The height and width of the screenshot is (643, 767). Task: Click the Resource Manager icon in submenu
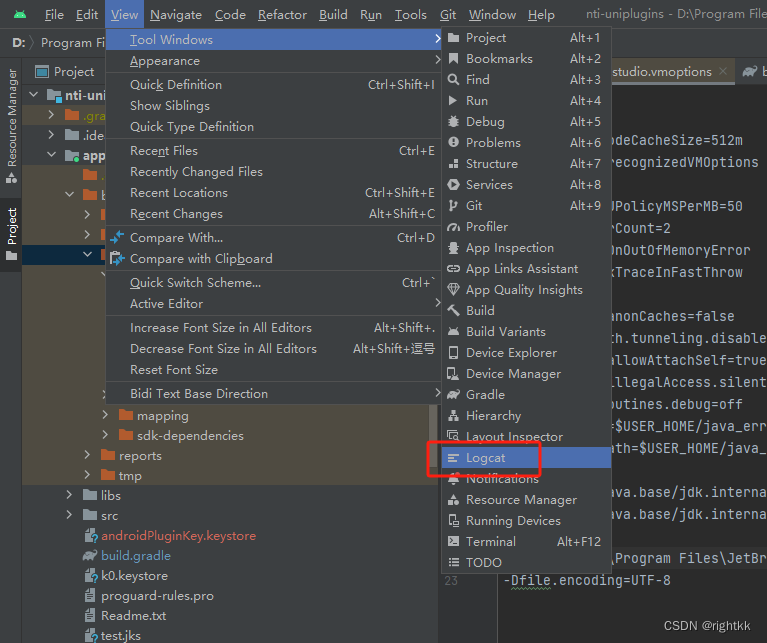point(453,500)
